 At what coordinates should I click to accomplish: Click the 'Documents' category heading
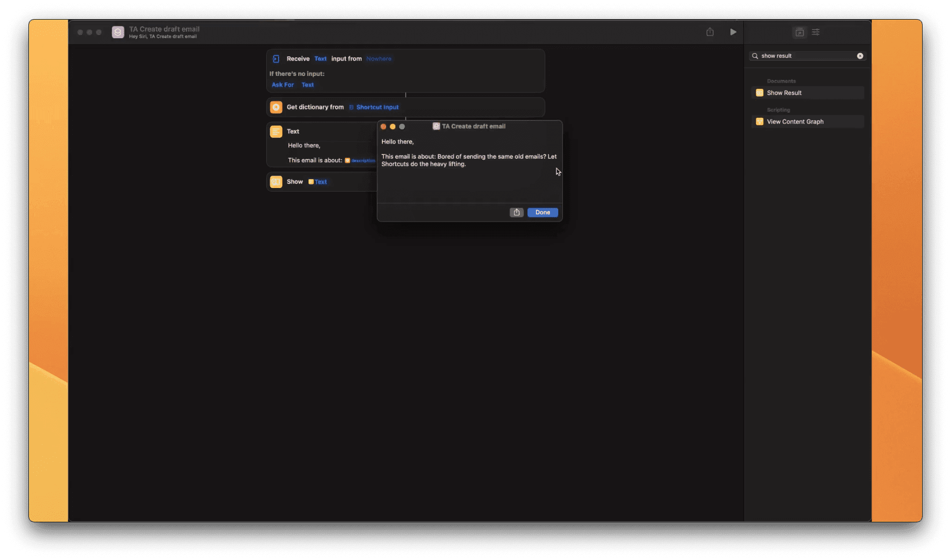point(781,81)
